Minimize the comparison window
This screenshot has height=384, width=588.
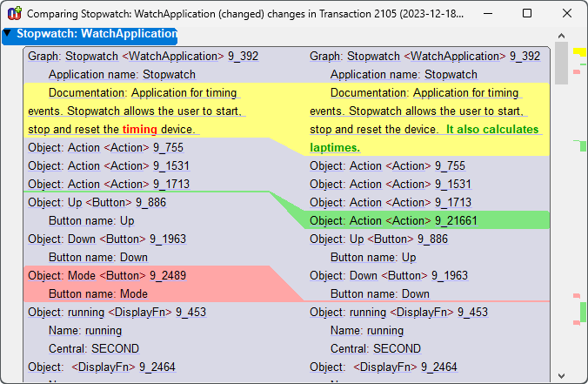click(x=488, y=14)
